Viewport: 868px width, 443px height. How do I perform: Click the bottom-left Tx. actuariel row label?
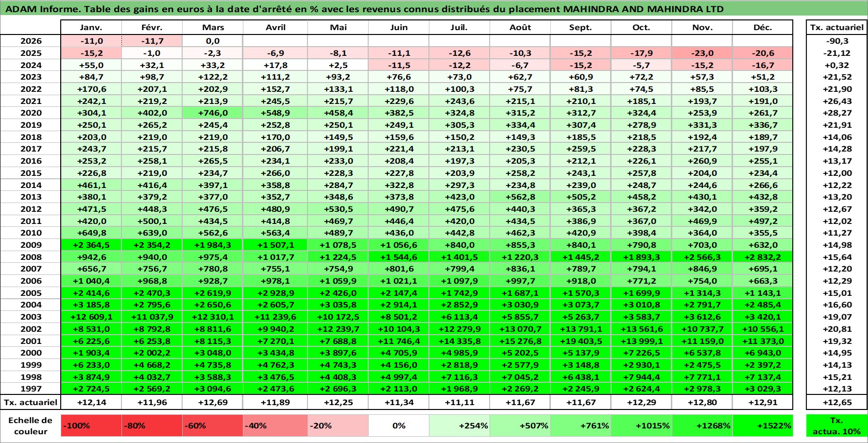[x=31, y=402]
